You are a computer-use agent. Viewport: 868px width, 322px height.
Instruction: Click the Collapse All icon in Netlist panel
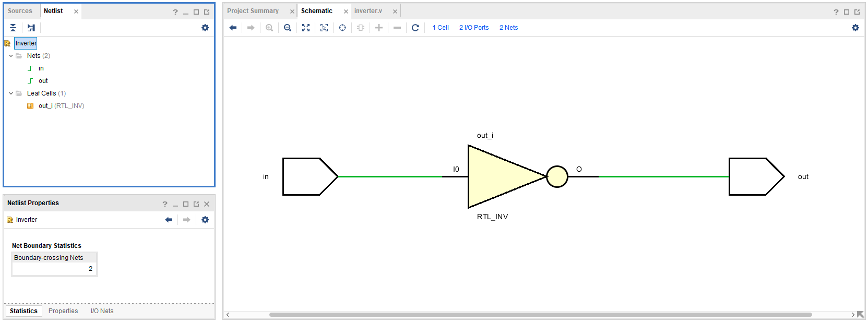tap(13, 28)
